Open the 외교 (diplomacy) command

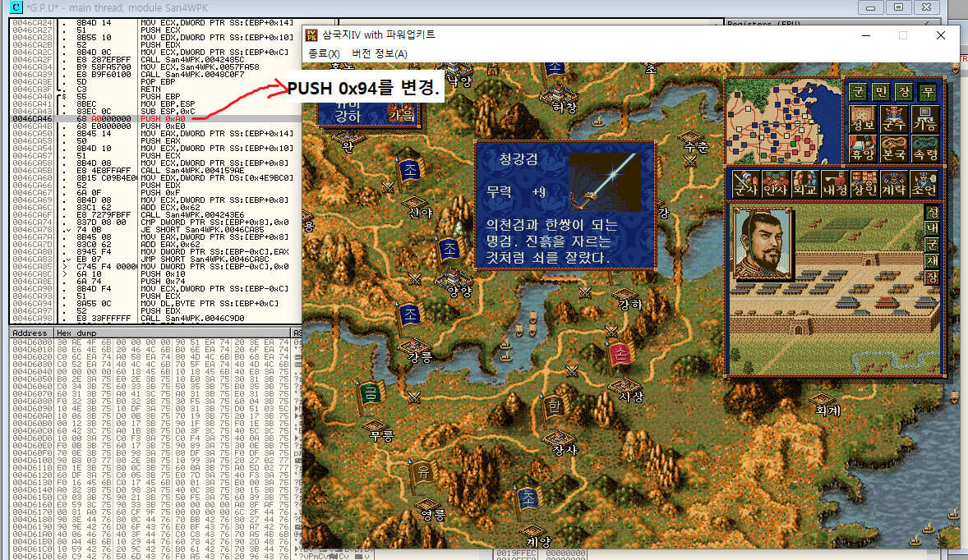click(804, 184)
